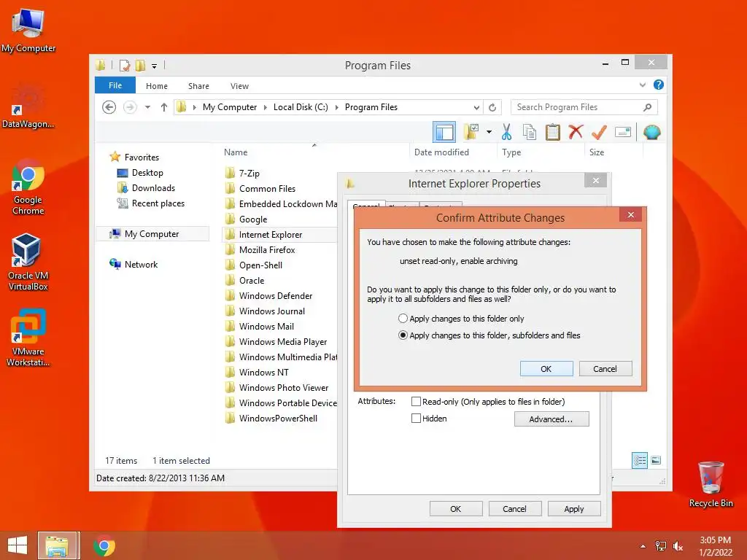Expand the Local Disk (C:) breadcrumb arrow

tap(337, 107)
